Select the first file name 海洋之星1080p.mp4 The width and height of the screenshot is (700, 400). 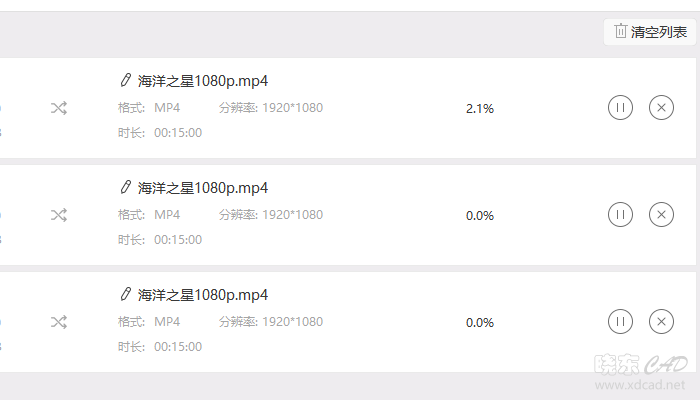203,81
